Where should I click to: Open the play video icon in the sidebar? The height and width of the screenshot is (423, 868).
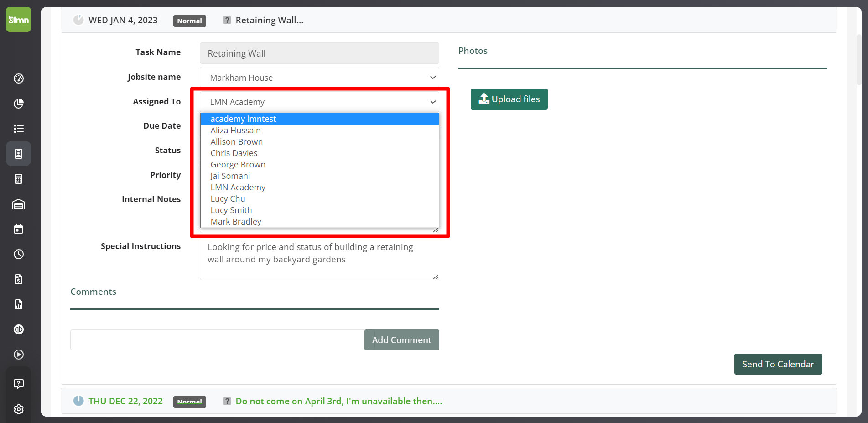pyautogui.click(x=19, y=355)
